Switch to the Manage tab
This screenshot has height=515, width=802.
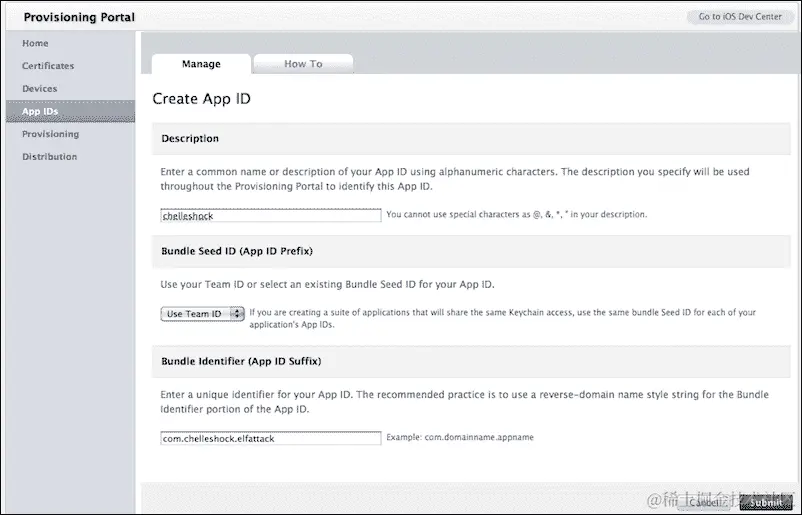tap(201, 64)
